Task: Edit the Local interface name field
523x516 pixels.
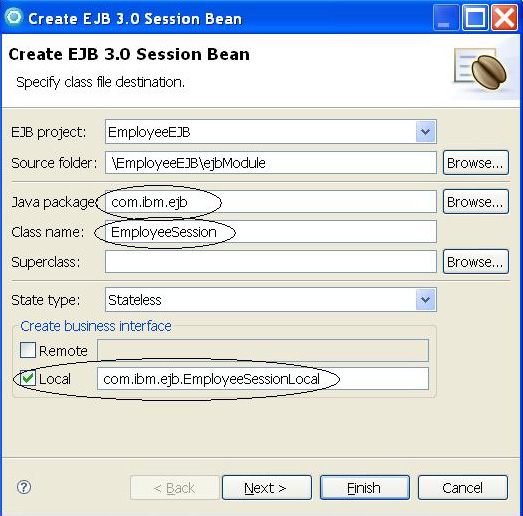Action: pos(263,379)
